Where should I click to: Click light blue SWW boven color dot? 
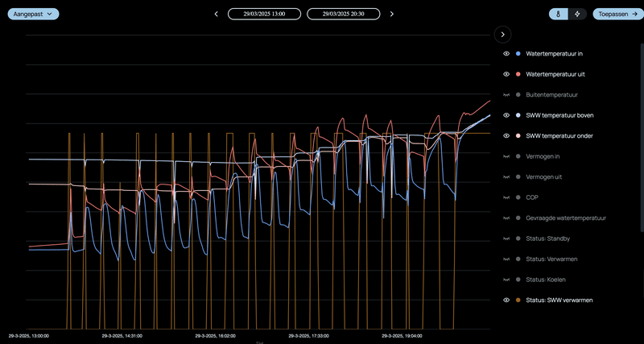point(518,115)
